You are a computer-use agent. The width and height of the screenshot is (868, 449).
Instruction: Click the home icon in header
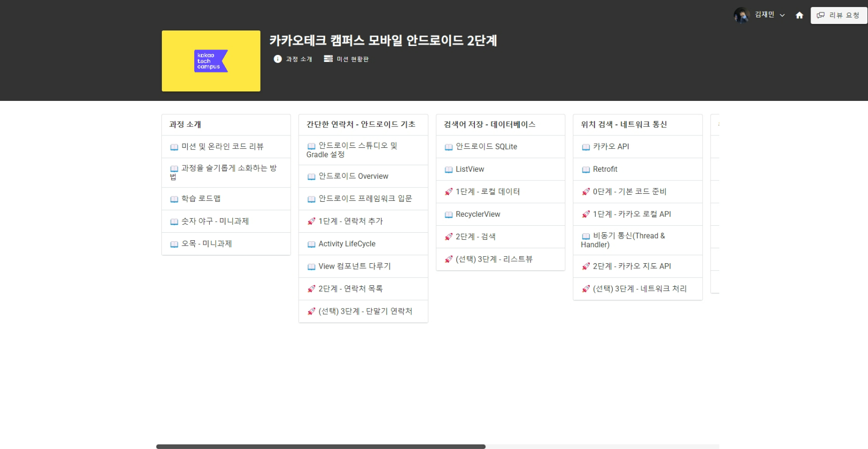[x=799, y=15]
